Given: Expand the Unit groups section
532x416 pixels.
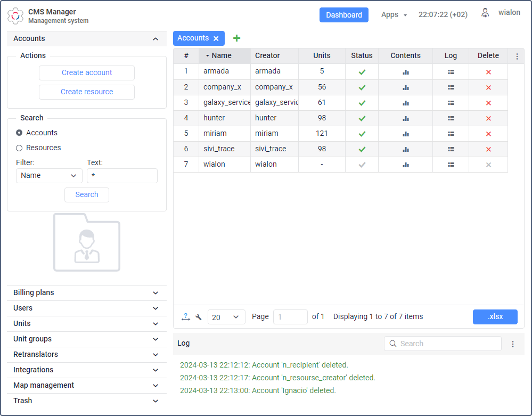Looking at the screenshot, I should (x=87, y=339).
